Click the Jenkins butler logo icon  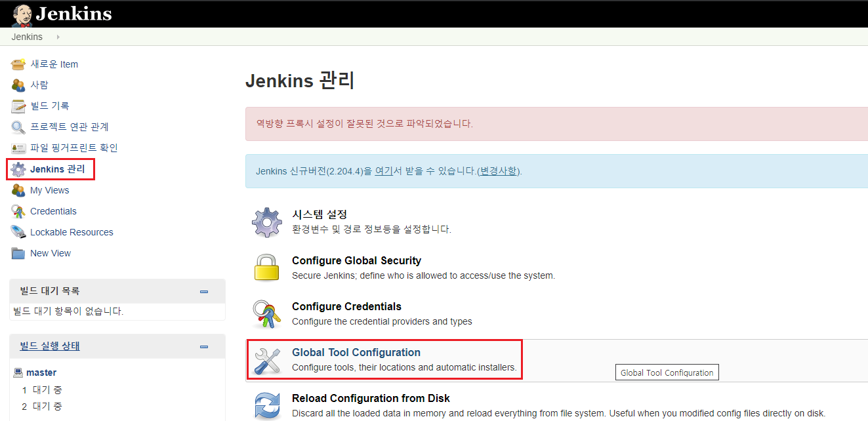[x=22, y=14]
